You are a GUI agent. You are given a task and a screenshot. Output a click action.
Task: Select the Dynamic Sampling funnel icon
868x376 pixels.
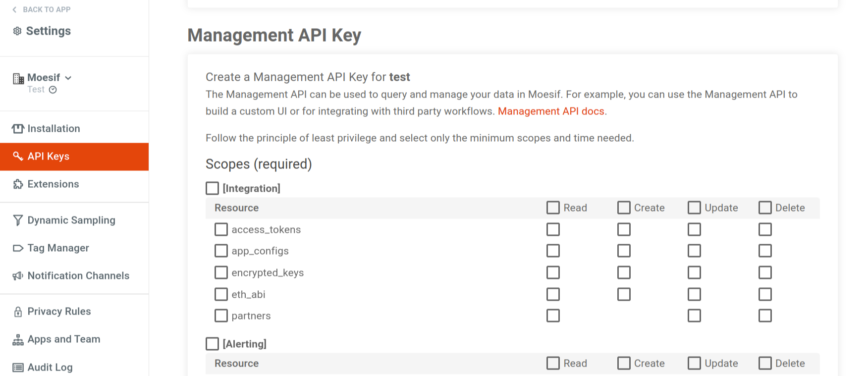coord(17,220)
